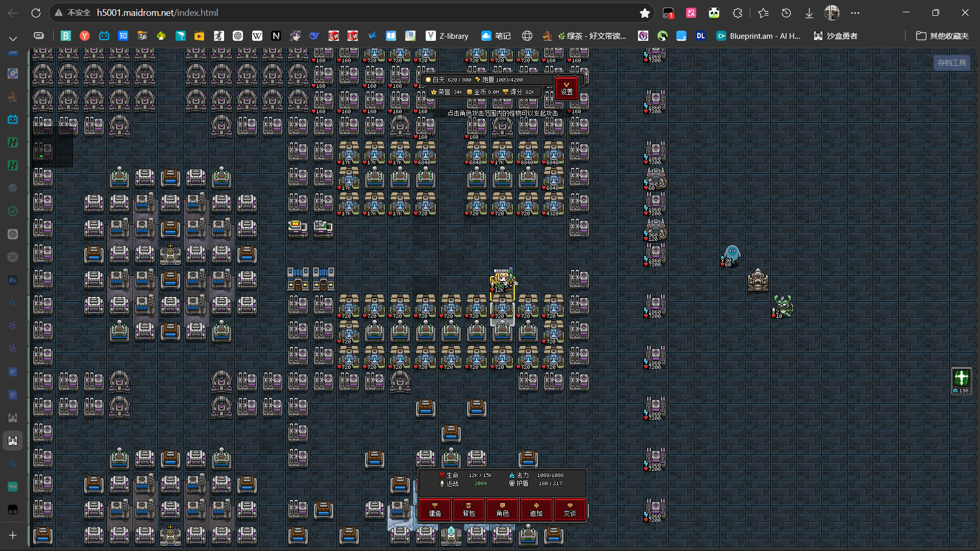Click the 追加 add button
This screenshot has width=980, height=551.
pyautogui.click(x=536, y=510)
